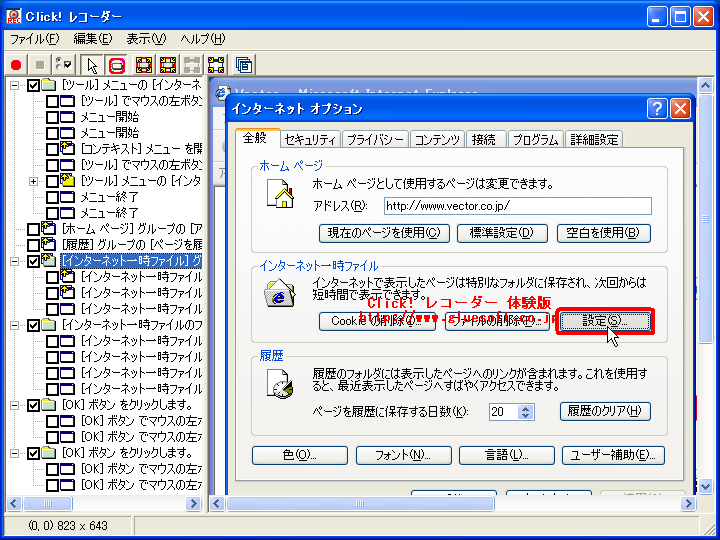Screen dimensions: 720x540
Task: Click the ユーザー補助(E)... button
Action: pos(613,456)
